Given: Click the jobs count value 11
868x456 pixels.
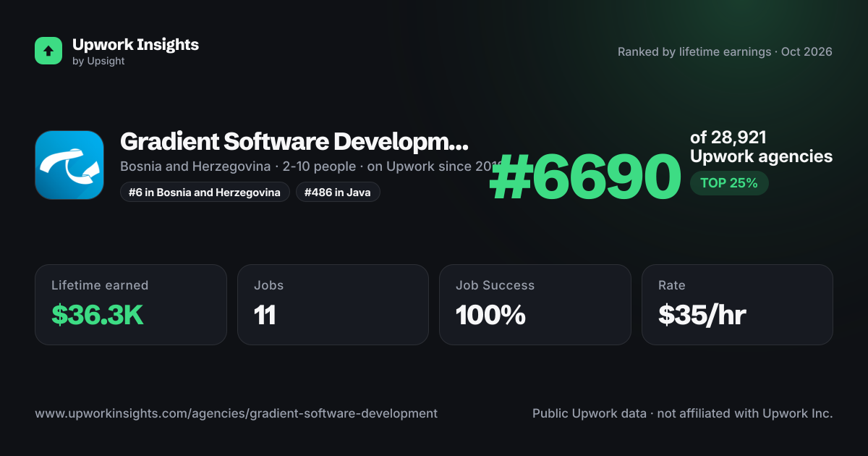Looking at the screenshot, I should coord(265,315).
